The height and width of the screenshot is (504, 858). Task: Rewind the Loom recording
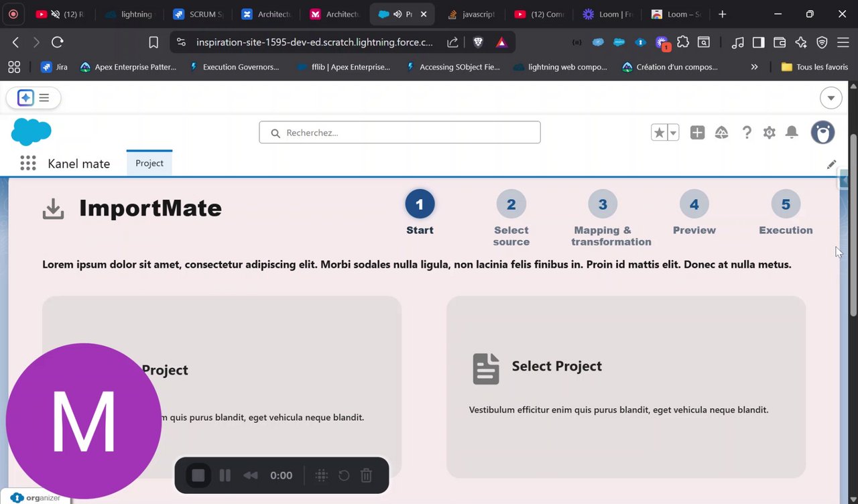click(x=251, y=475)
